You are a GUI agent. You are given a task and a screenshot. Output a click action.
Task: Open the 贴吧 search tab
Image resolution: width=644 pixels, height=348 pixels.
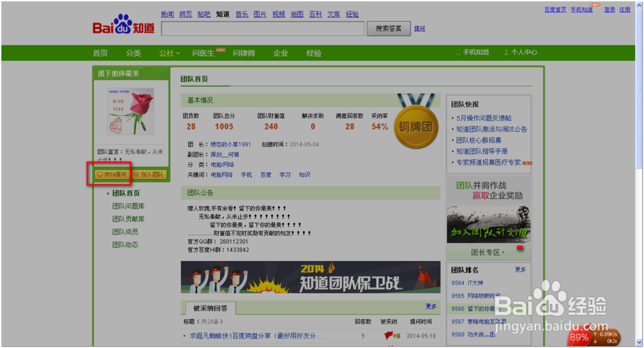pyautogui.click(x=204, y=14)
